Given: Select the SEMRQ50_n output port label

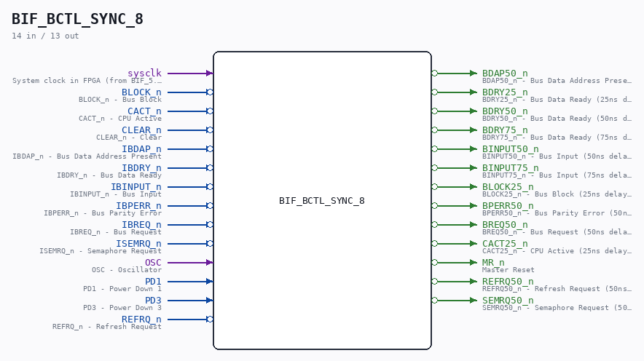Looking at the screenshot, I should pos(508,300).
